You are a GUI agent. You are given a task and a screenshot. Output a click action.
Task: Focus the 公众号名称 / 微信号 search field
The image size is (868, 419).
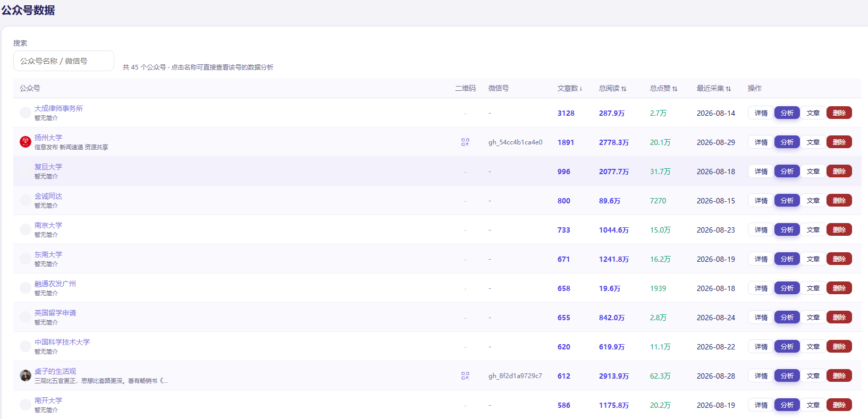click(64, 61)
